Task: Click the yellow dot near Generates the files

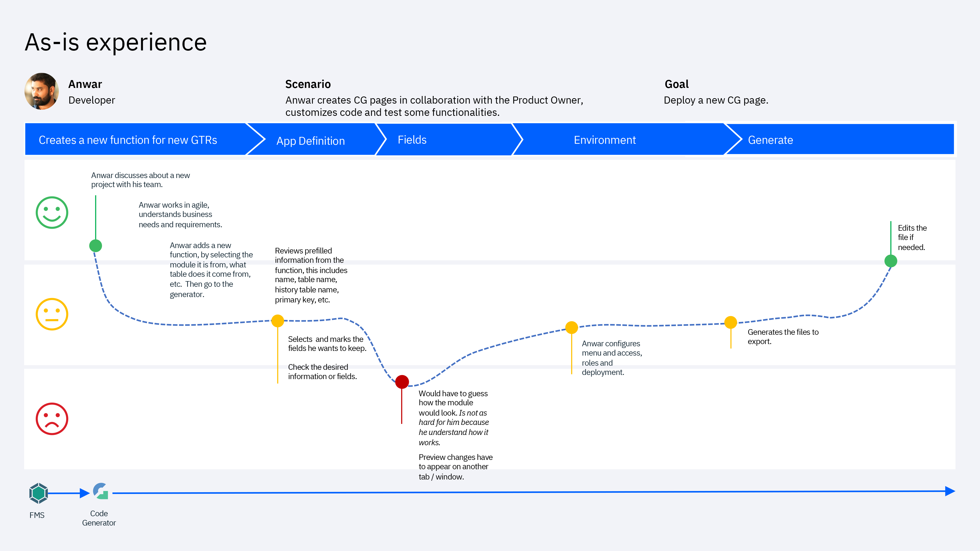Action: tap(730, 323)
